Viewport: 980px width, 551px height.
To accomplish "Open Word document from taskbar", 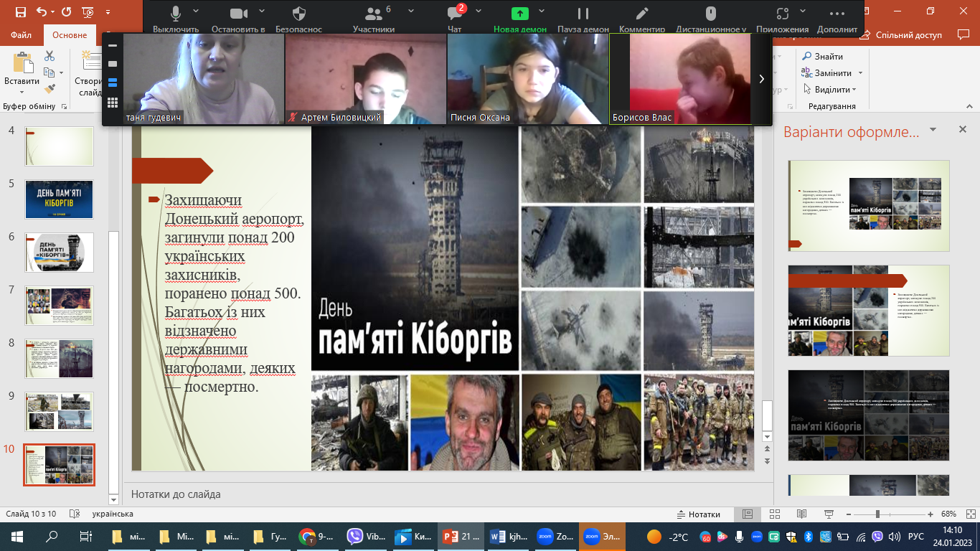I will point(509,537).
